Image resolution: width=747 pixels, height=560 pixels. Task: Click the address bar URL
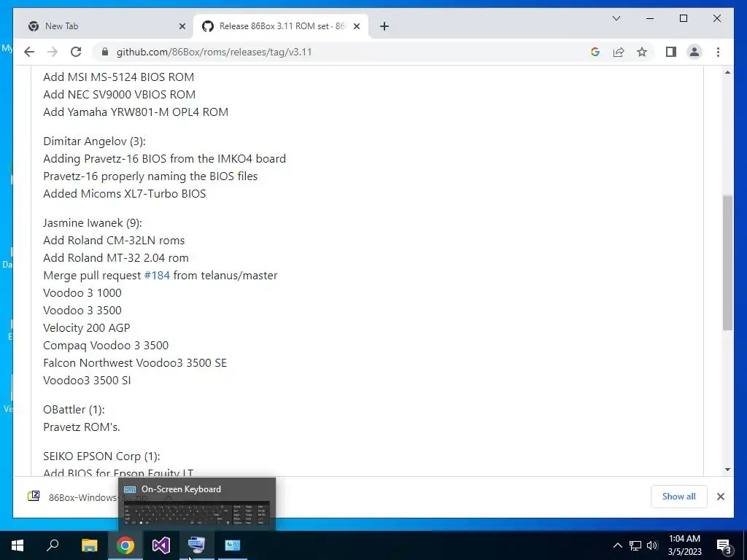[x=214, y=52]
